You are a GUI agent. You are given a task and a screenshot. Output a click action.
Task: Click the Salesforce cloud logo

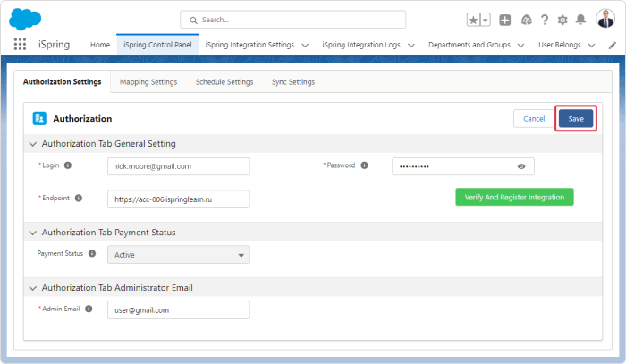click(25, 19)
